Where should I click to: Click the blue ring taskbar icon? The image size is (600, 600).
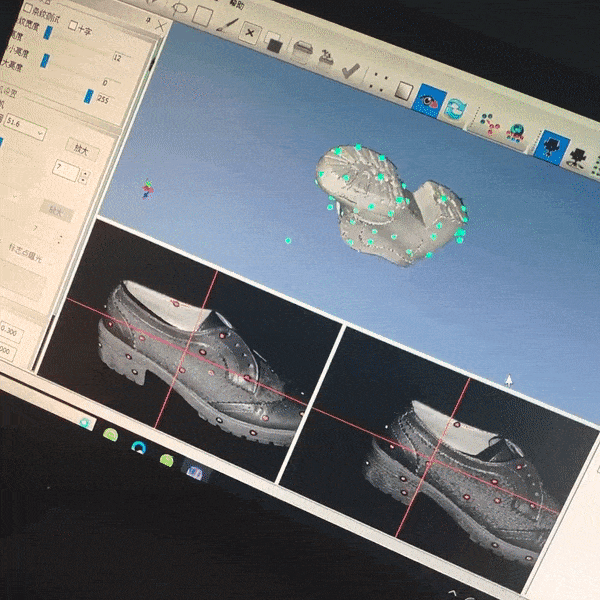coord(139,447)
